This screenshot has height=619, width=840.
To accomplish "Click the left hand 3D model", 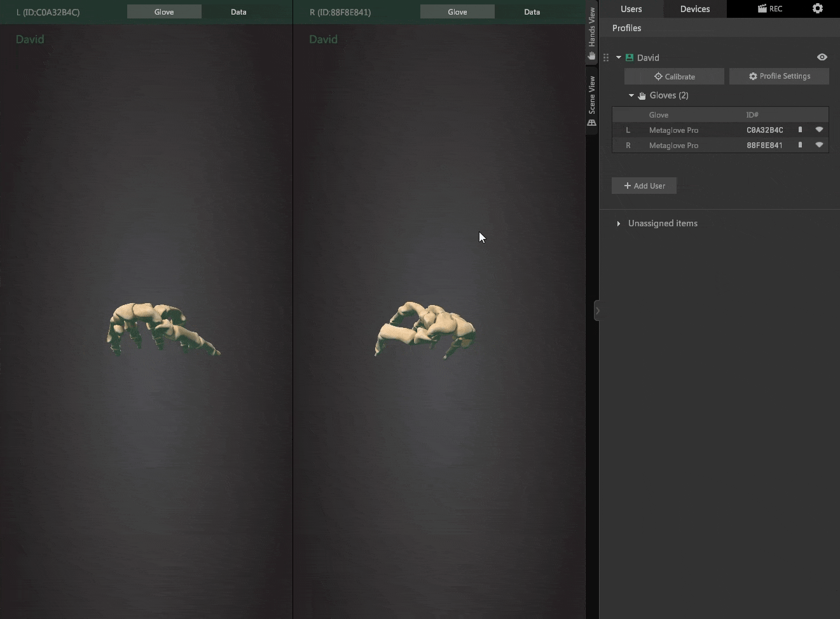I will 163,329.
